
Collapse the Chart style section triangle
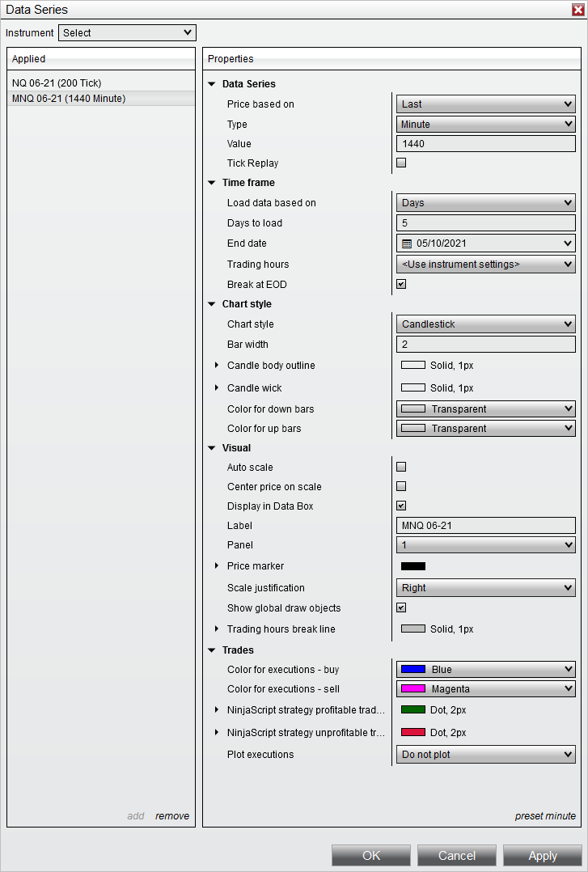click(212, 304)
